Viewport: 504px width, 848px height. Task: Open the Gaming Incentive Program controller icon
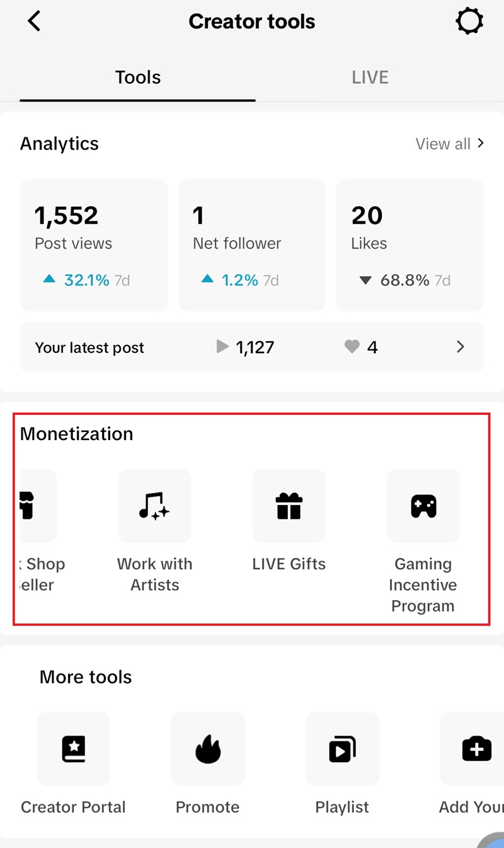click(x=423, y=506)
